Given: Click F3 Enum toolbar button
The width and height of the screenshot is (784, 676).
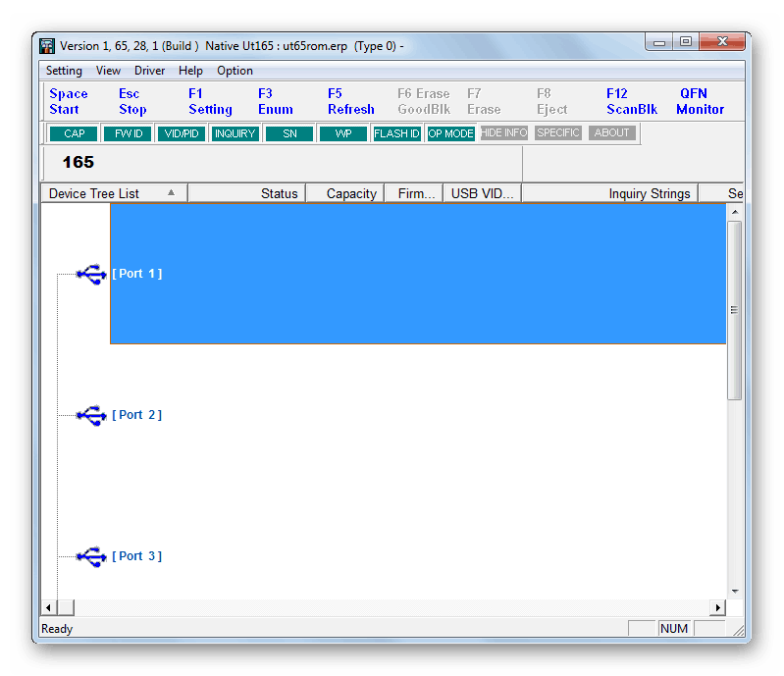Looking at the screenshot, I should (276, 101).
